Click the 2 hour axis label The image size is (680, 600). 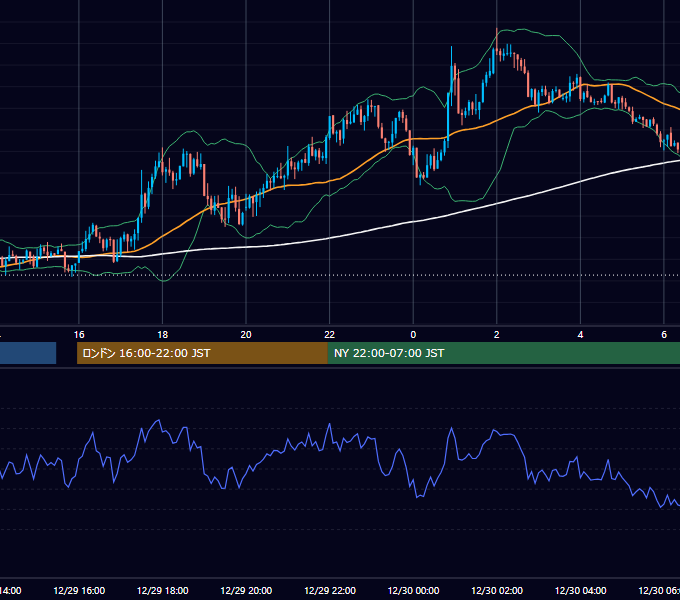click(497, 335)
